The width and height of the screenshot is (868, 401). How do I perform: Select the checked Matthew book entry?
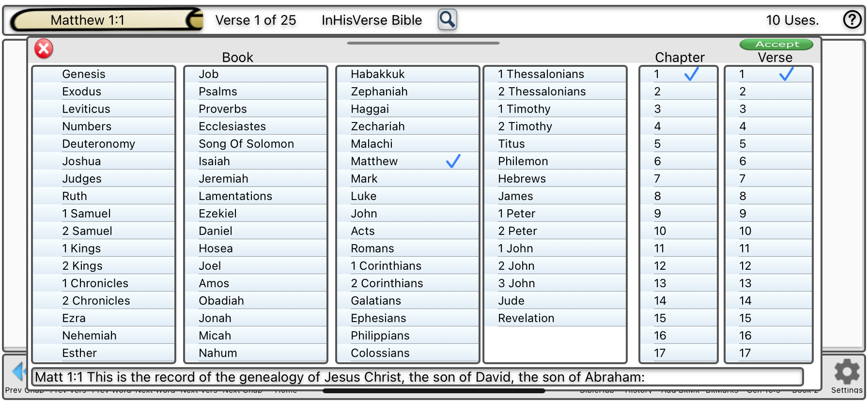(x=407, y=161)
